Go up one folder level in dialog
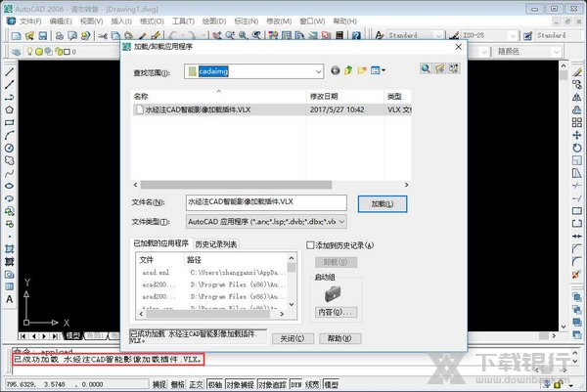Viewport: 587px width, 392px height. click(x=348, y=70)
